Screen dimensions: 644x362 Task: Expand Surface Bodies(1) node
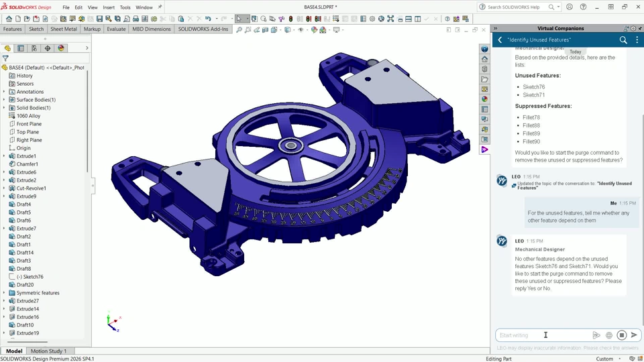click(4, 100)
